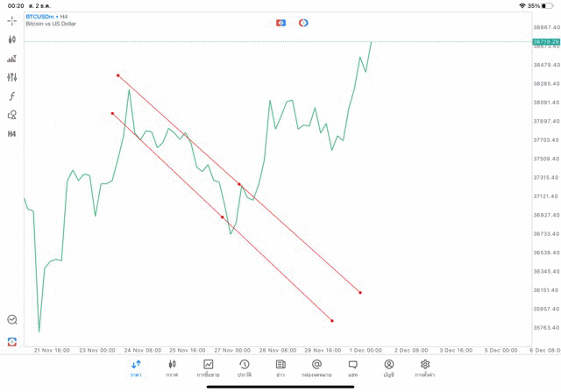The image size is (561, 392).
Task: Toggle the red-blue one-click trading panel icon
Action: tap(280, 22)
